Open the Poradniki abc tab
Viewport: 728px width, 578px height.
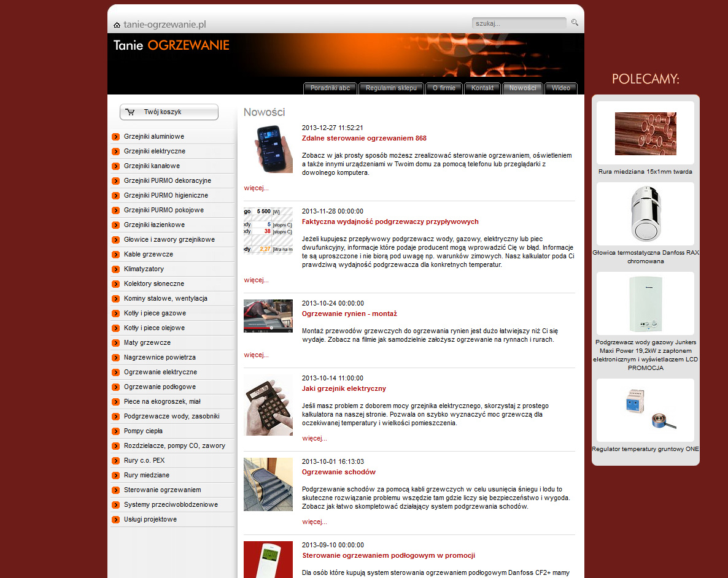tap(330, 88)
